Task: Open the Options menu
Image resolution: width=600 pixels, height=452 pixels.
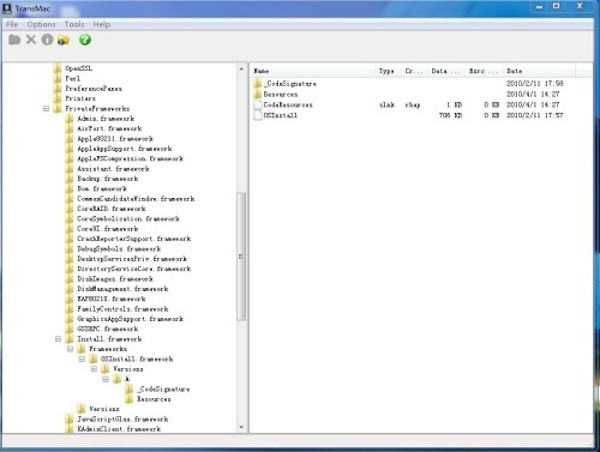Action: pyautogui.click(x=41, y=24)
